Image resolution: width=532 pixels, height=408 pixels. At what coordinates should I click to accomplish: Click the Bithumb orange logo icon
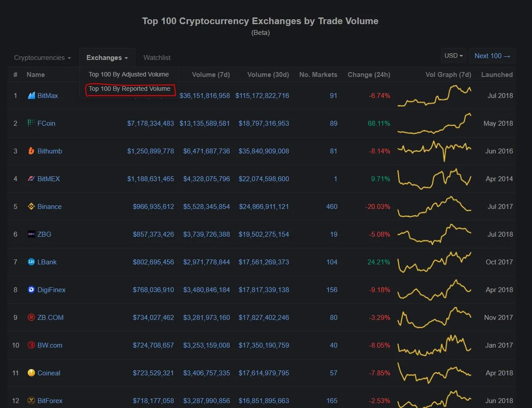[31, 151]
